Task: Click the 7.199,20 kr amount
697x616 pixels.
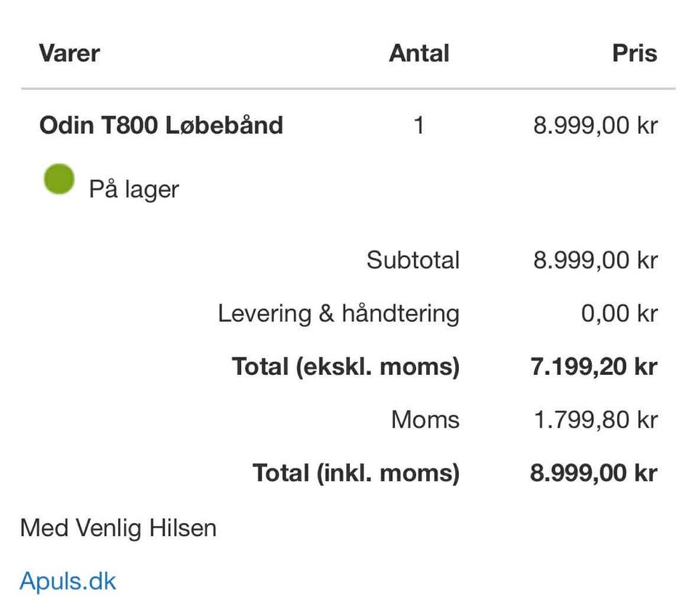Action: click(594, 367)
